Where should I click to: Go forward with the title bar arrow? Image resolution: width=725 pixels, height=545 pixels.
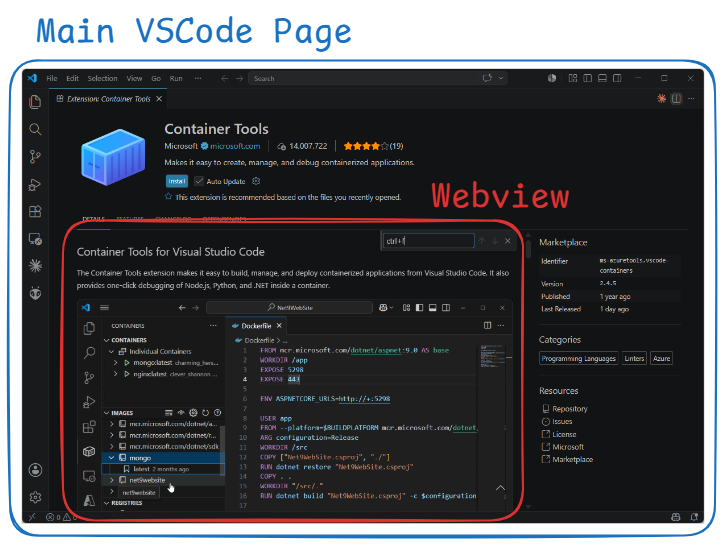point(240,79)
